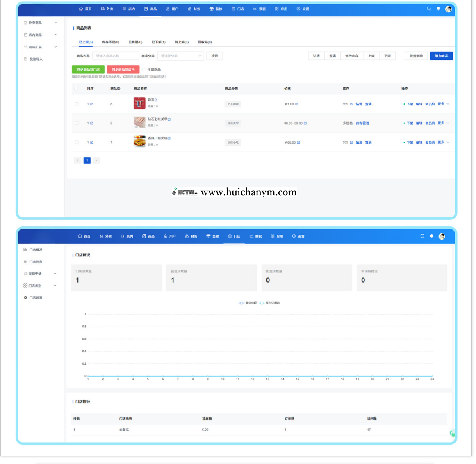Open the 商品分类 category dropdown

[180, 56]
